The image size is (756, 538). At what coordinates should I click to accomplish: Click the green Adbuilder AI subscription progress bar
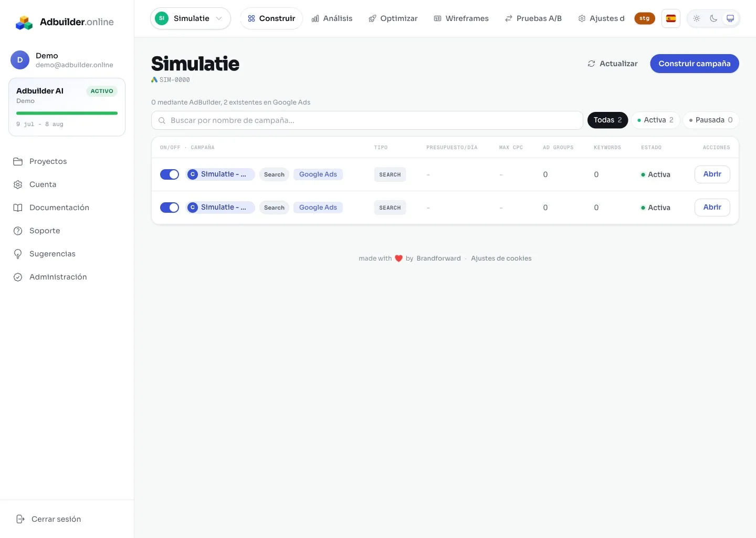67,113
